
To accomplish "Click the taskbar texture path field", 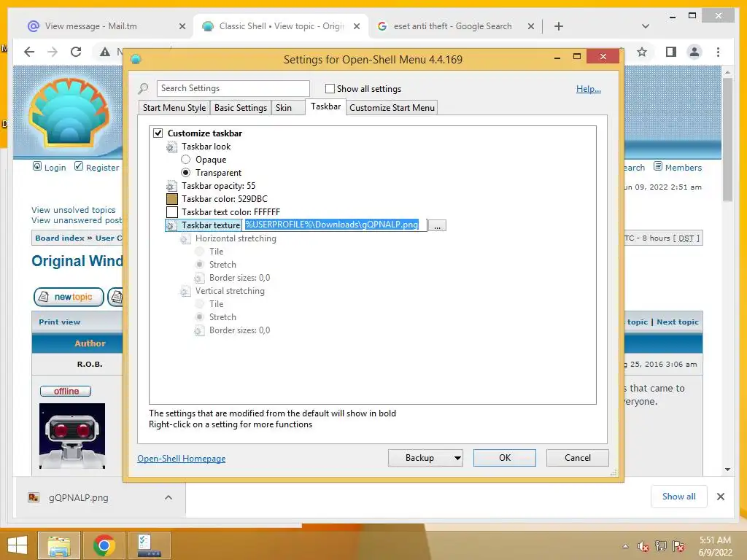I will pyautogui.click(x=335, y=225).
